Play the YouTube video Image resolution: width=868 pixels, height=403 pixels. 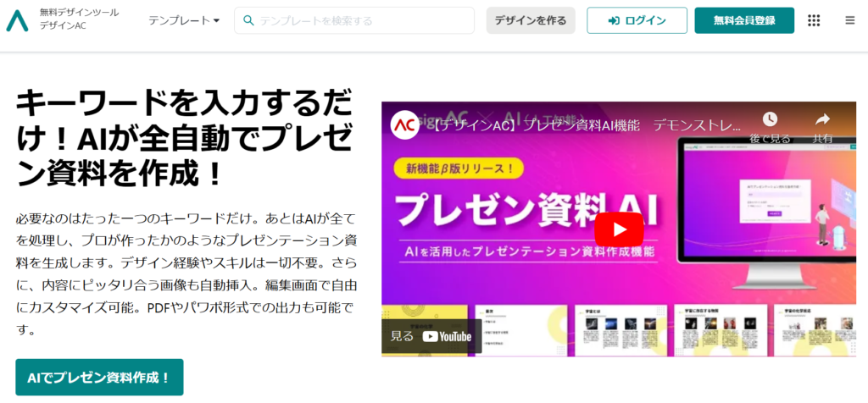[x=619, y=229]
